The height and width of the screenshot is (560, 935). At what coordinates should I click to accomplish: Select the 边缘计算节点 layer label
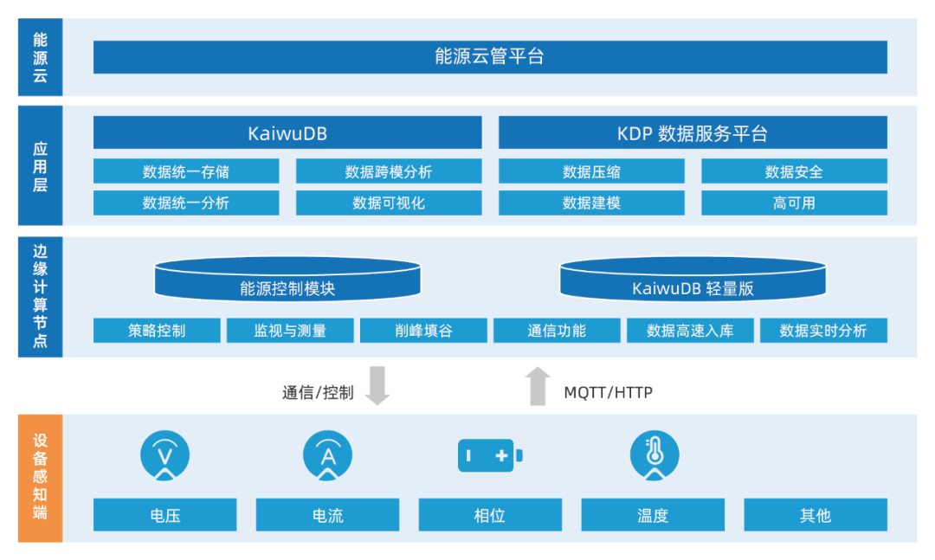coord(40,297)
